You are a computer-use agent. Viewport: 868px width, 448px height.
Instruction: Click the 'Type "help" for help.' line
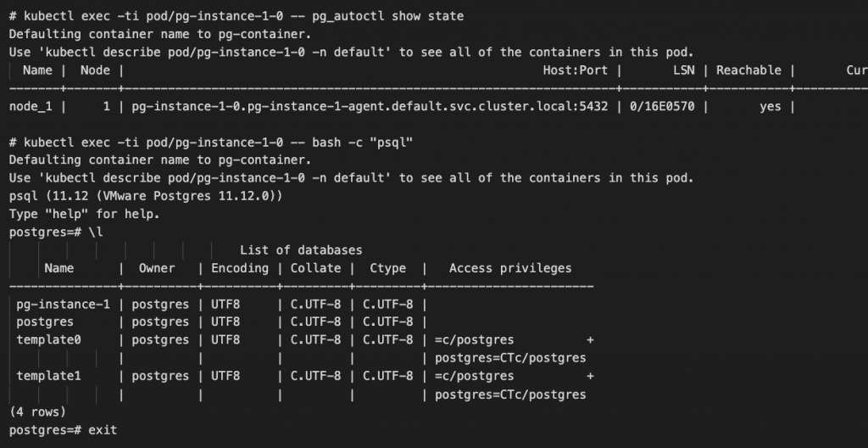[x=84, y=214]
